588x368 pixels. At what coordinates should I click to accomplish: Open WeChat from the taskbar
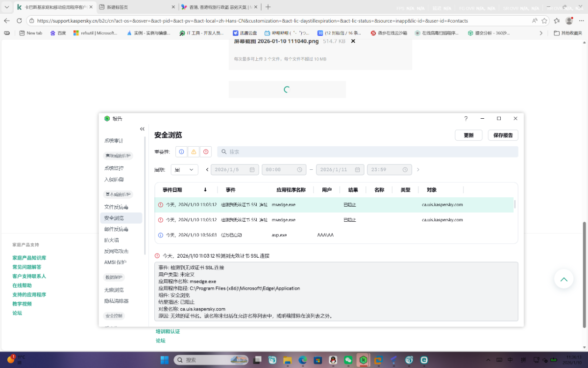pyautogui.click(x=348, y=360)
